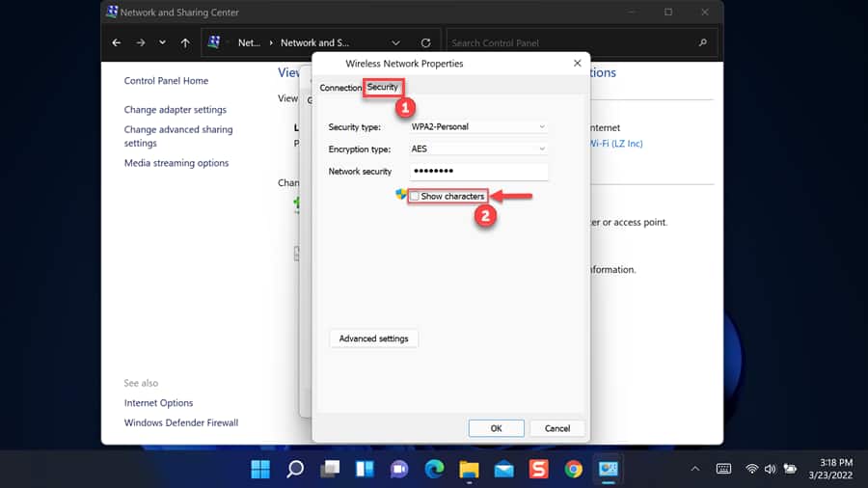Open Windows Defender Firewall link

(x=181, y=422)
